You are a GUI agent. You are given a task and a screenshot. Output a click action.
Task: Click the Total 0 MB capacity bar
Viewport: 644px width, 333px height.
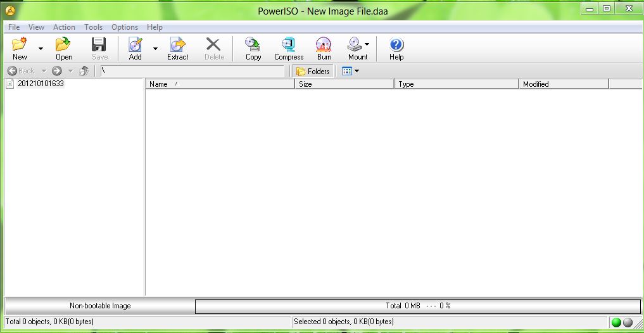click(x=418, y=306)
